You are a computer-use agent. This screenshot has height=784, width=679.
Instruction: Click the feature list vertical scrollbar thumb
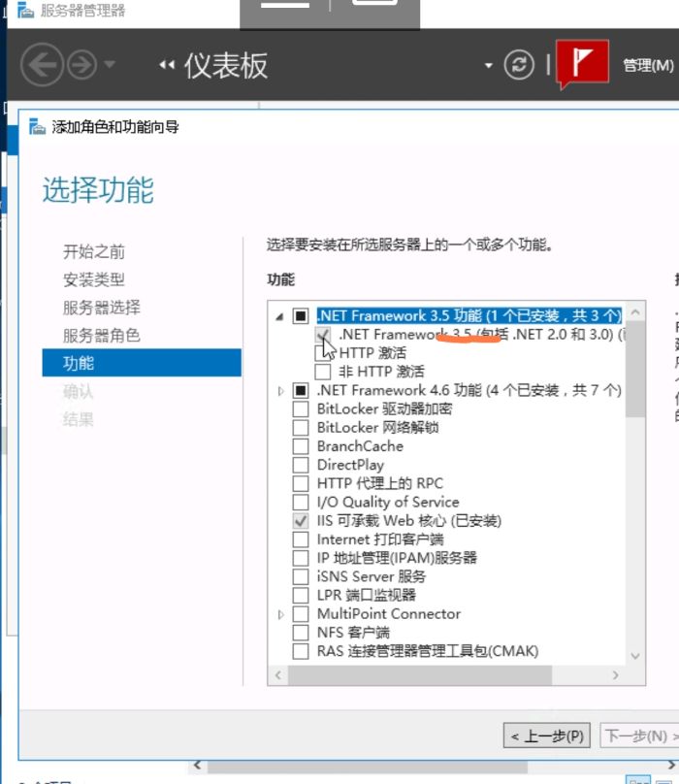(x=635, y=370)
